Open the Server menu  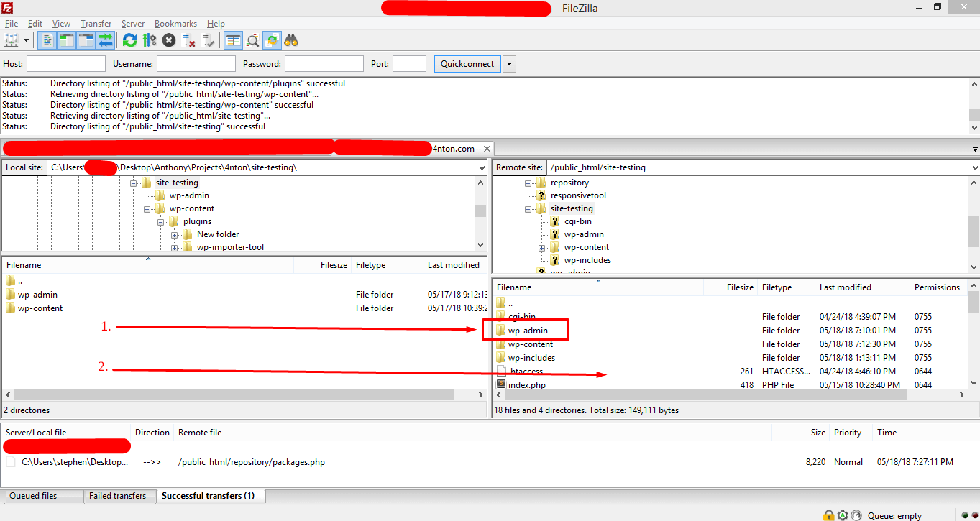tap(133, 24)
